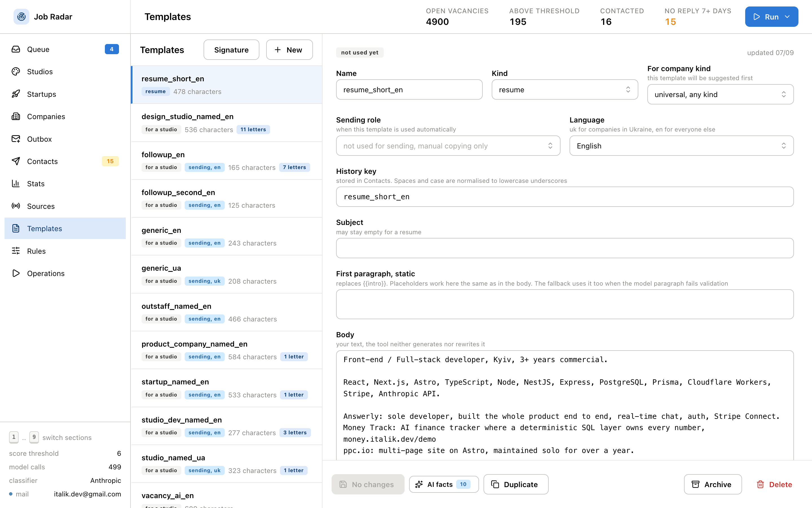Click the Duplicate copy icon

coord(495,484)
